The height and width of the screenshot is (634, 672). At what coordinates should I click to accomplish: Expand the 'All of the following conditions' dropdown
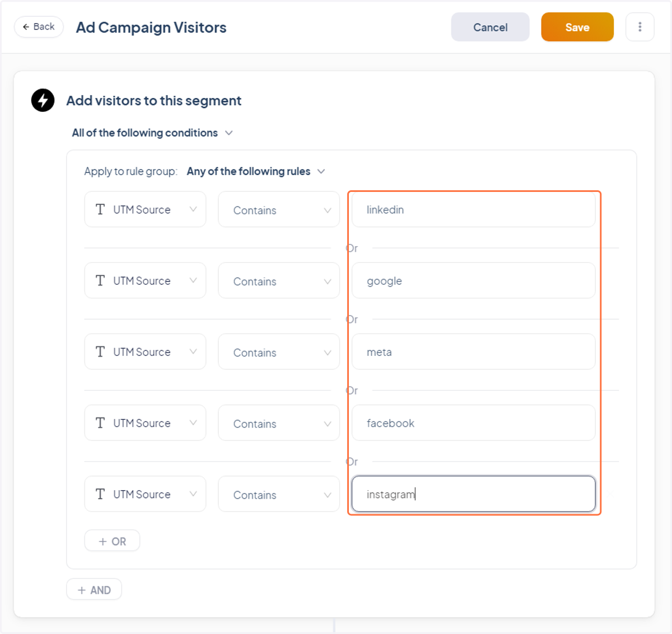point(152,133)
